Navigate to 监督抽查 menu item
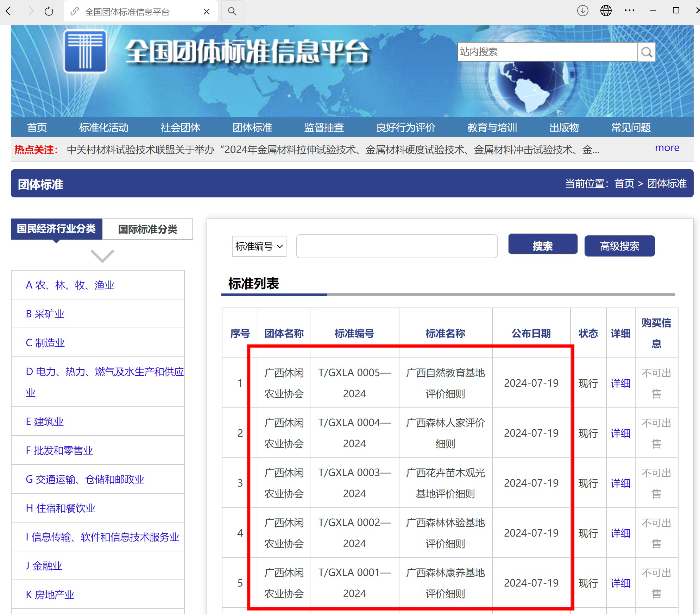This screenshot has width=700, height=614. pyautogui.click(x=324, y=127)
